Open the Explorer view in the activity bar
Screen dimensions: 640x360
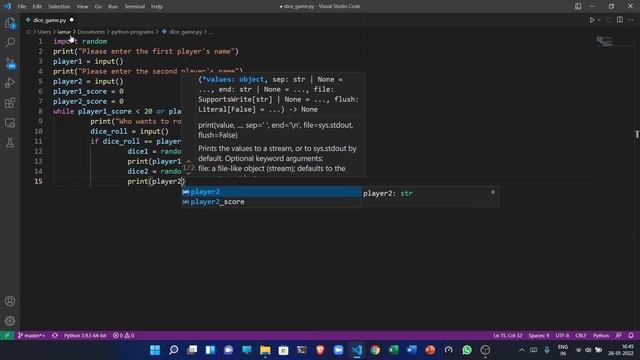pyautogui.click(x=10, y=23)
